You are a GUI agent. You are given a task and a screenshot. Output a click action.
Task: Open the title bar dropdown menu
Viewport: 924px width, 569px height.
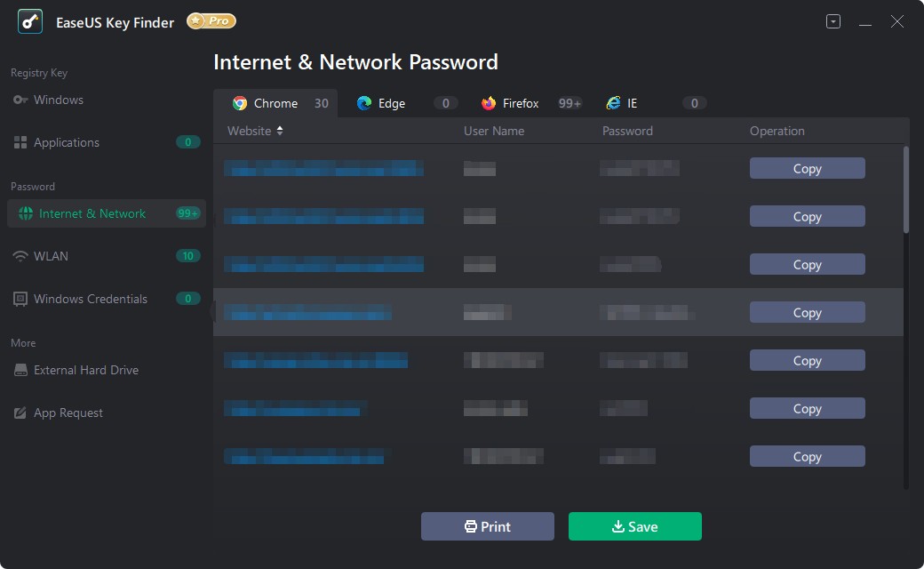[x=832, y=22]
